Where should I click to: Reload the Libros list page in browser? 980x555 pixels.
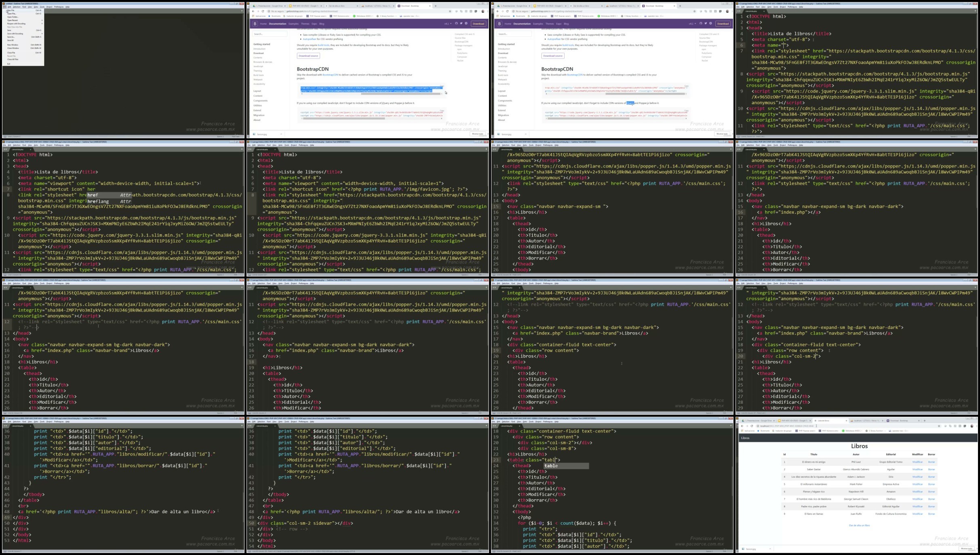pyautogui.click(x=752, y=426)
